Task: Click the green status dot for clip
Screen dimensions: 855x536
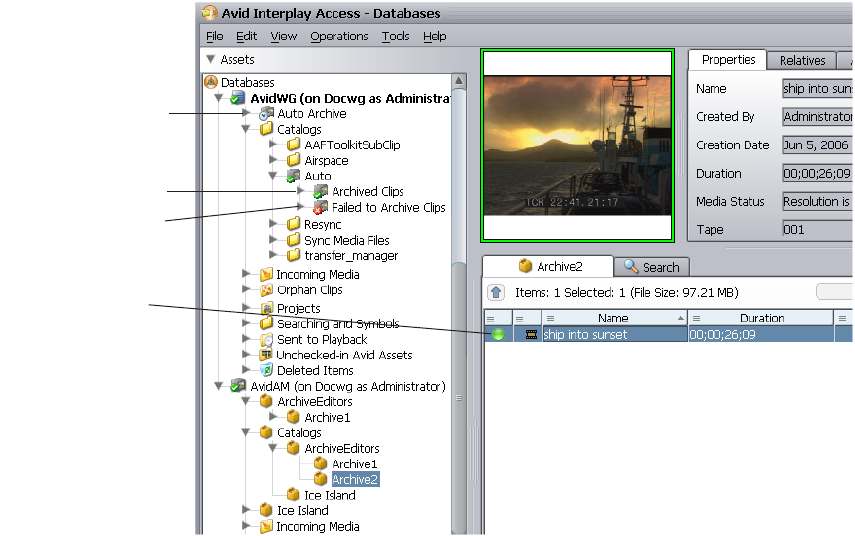Action: (x=498, y=334)
